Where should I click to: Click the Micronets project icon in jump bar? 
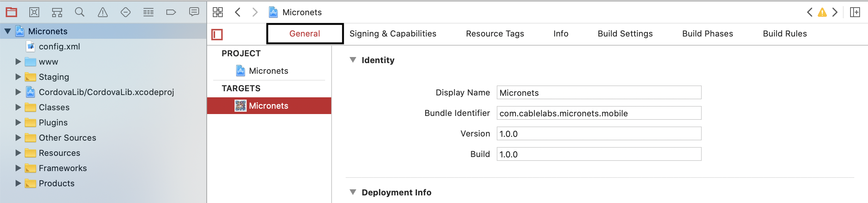coord(273,12)
